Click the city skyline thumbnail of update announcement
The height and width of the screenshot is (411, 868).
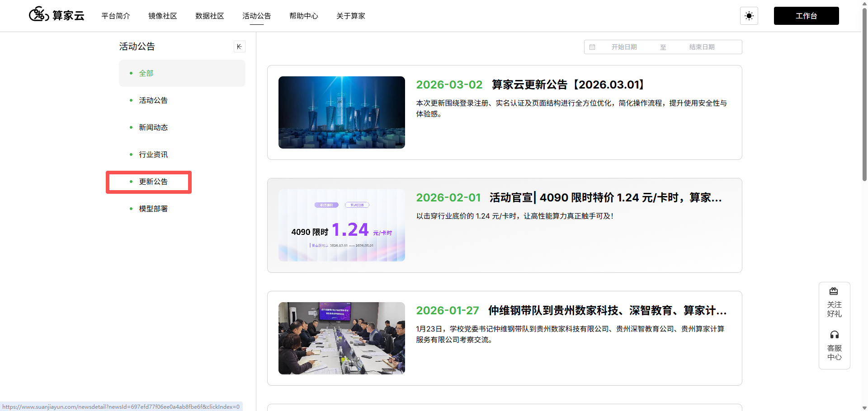click(x=342, y=112)
